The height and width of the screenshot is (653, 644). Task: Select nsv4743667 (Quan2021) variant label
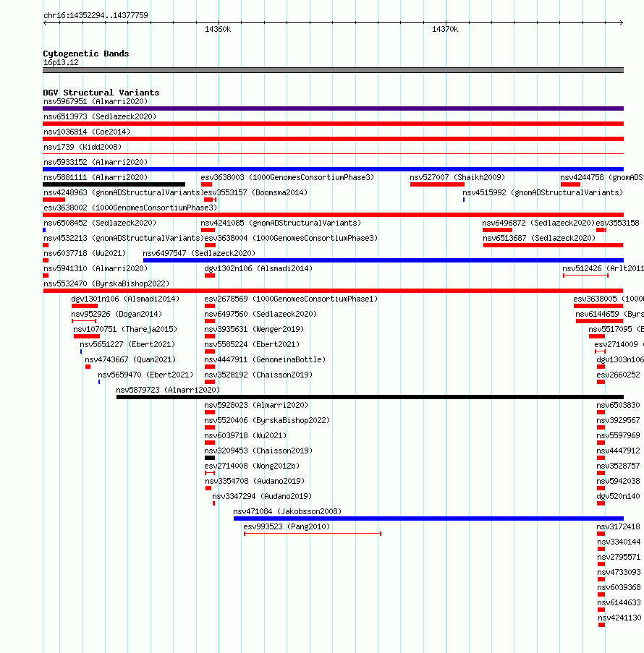click(130, 360)
